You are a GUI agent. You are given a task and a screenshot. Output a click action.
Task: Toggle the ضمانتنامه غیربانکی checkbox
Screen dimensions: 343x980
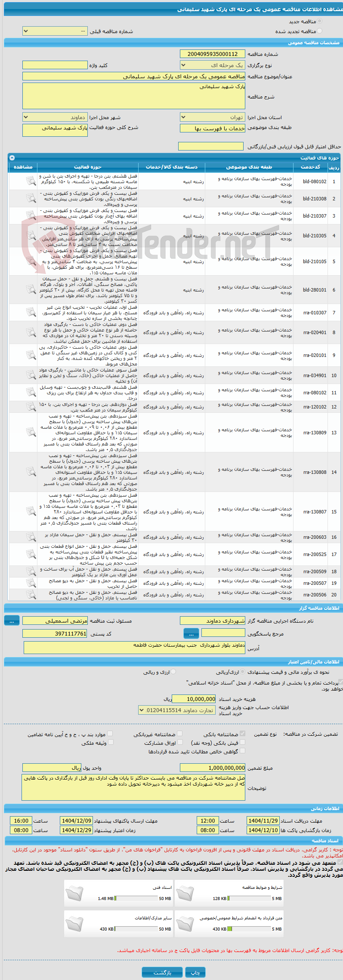tap(180, 734)
